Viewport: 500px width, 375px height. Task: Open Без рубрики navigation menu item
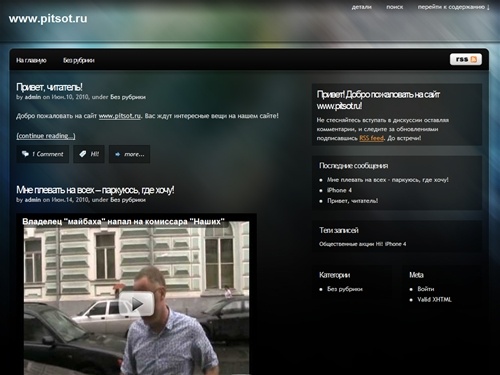click(x=79, y=60)
